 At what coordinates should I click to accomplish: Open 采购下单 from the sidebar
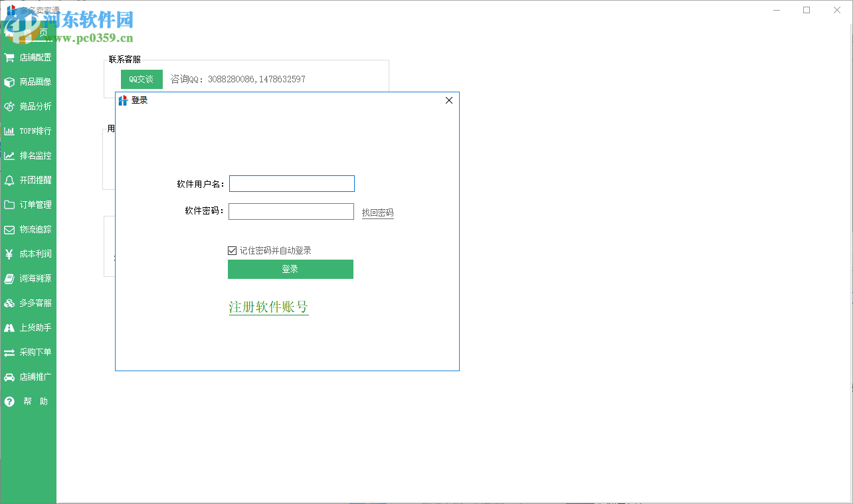(x=28, y=352)
